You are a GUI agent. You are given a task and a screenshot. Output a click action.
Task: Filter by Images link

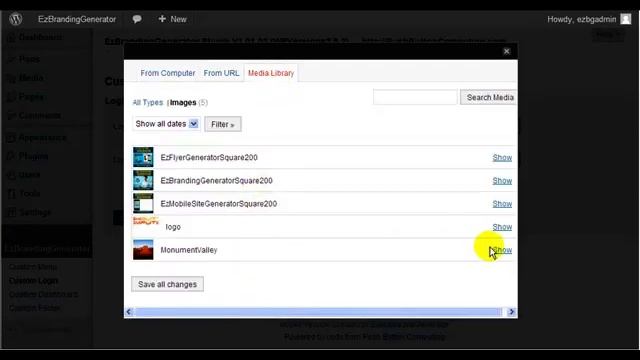click(183, 102)
